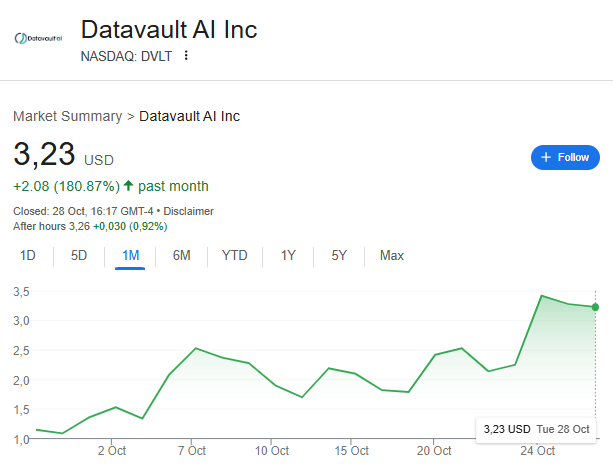Select the 1D time range tab
The width and height of the screenshot is (613, 465).
[x=28, y=255]
